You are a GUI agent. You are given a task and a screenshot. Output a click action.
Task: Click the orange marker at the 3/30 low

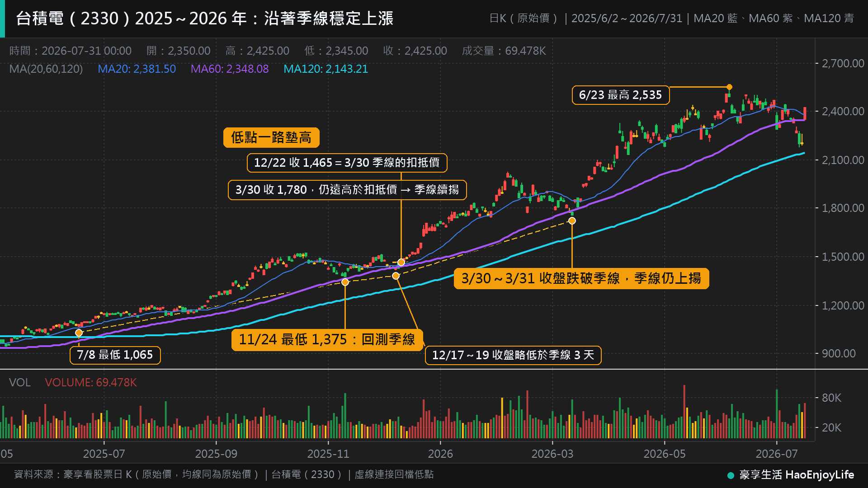pos(572,221)
